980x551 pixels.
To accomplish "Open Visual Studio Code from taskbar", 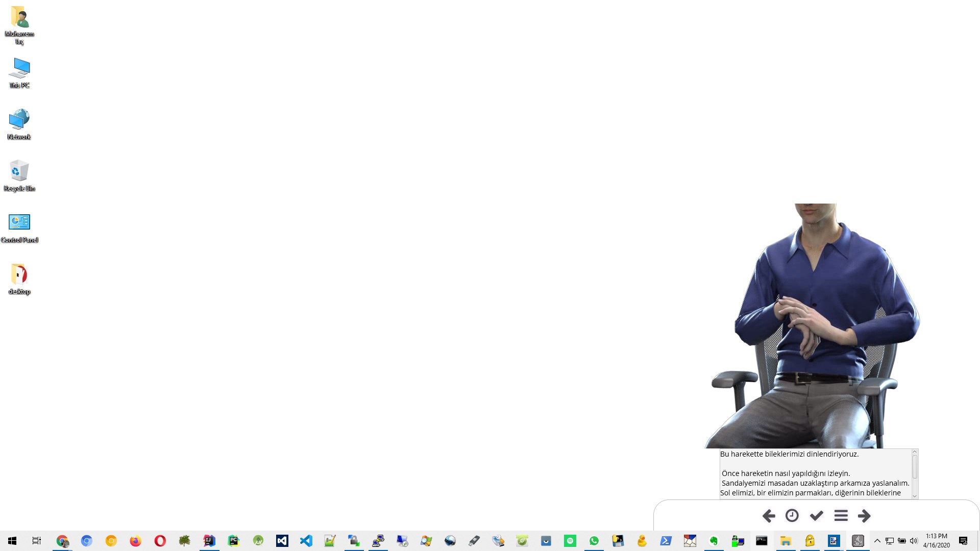I will click(306, 541).
